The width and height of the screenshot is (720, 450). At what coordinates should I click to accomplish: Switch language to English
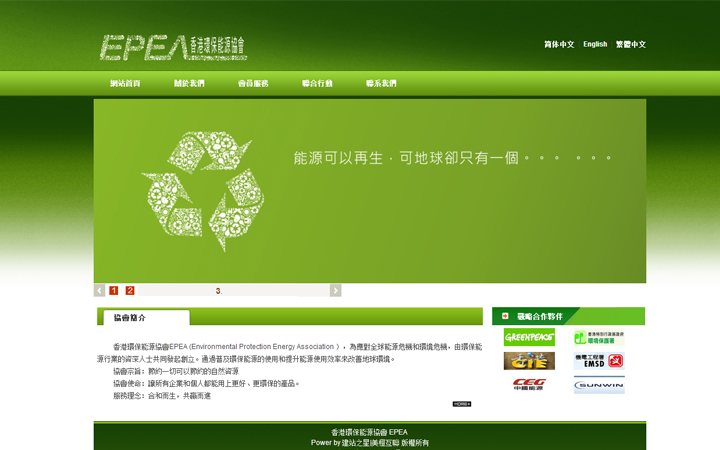595,44
